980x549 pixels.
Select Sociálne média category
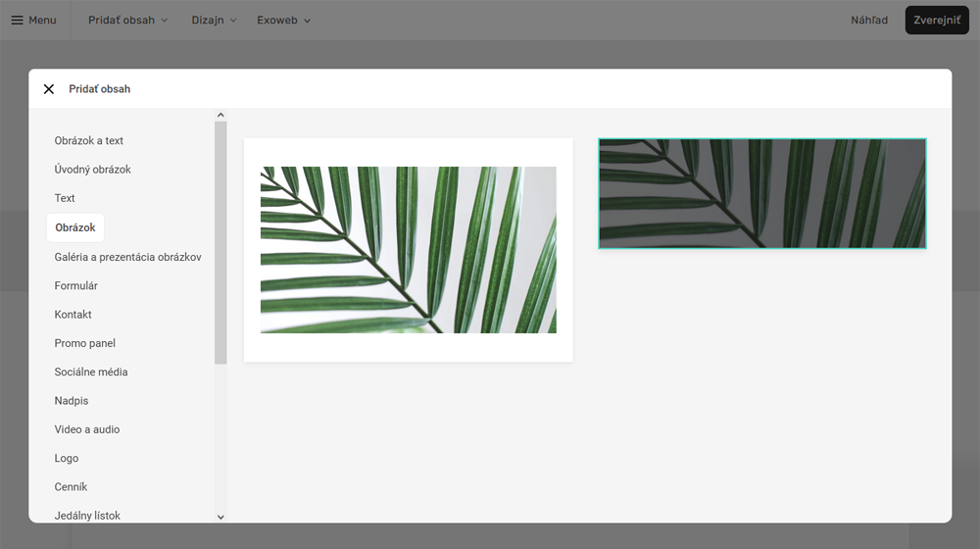pos(90,372)
